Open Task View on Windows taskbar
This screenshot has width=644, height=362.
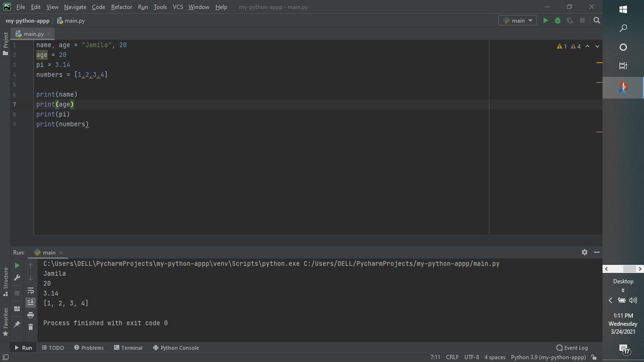pos(623,66)
